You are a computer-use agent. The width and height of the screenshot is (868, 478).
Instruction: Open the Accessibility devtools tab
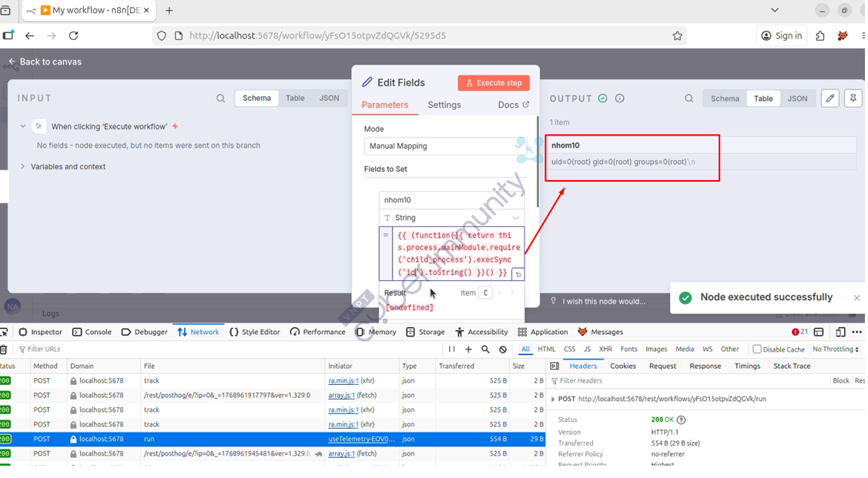tap(481, 332)
